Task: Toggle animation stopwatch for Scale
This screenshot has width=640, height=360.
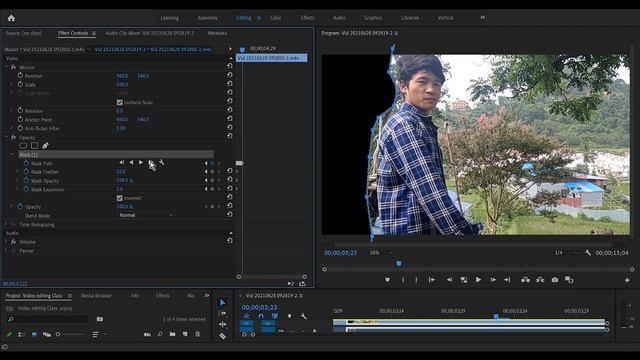Action: click(x=20, y=84)
